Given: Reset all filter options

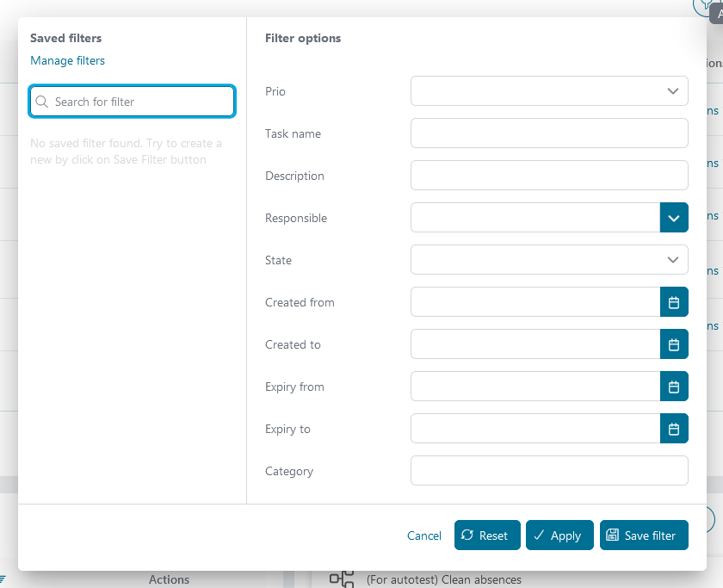Looking at the screenshot, I should pos(487,535).
